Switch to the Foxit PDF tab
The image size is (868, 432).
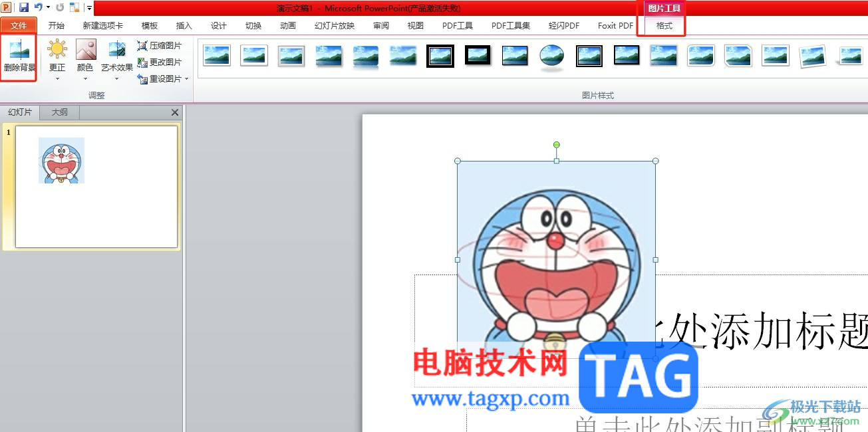coord(616,26)
